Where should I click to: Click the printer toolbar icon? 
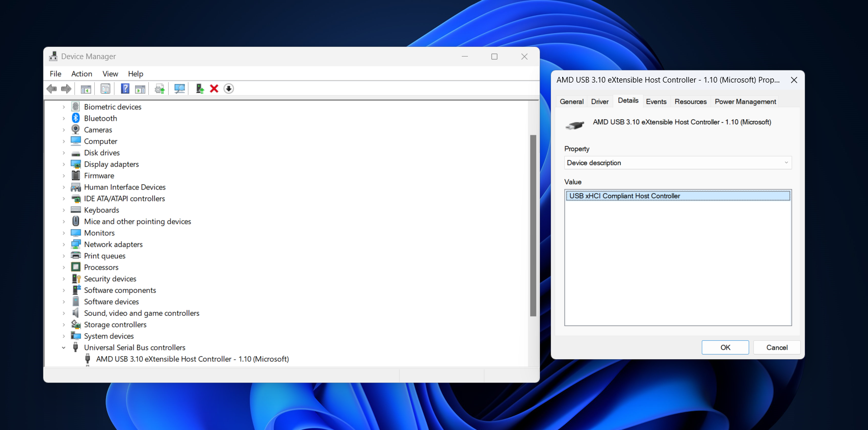[x=160, y=89]
